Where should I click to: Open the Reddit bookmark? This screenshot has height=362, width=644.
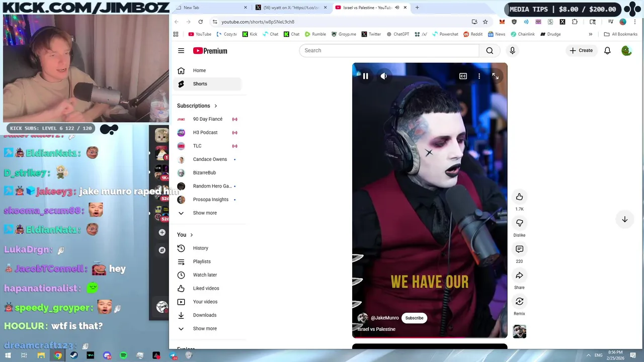point(473,34)
